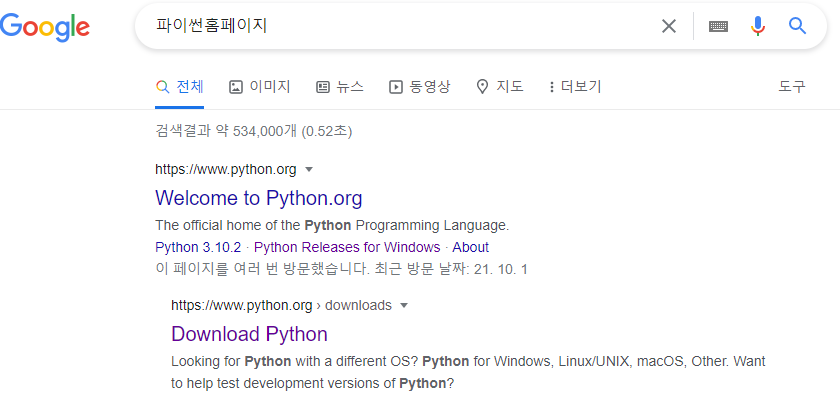Click snippet 'Looking for Python with a different OS?'

coord(295,362)
